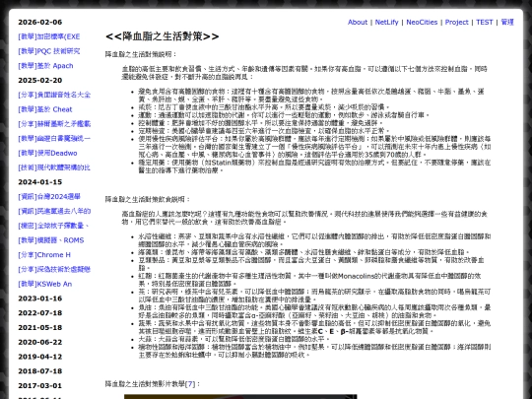This screenshot has height=399, width=532.
Task: Click the bullet starting with 戒菸
Action: tap(264, 107)
